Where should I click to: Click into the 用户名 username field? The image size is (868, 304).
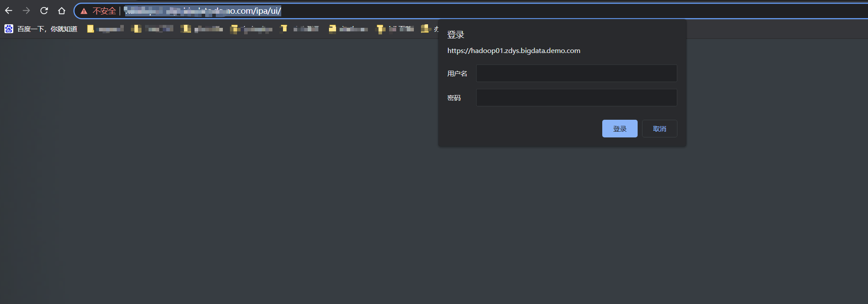[x=576, y=73]
